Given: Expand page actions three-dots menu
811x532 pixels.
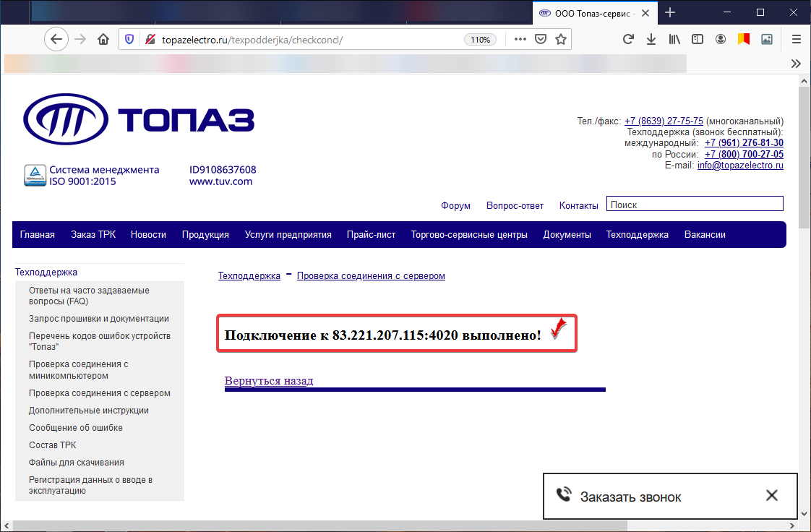Looking at the screenshot, I should pyautogui.click(x=520, y=39).
